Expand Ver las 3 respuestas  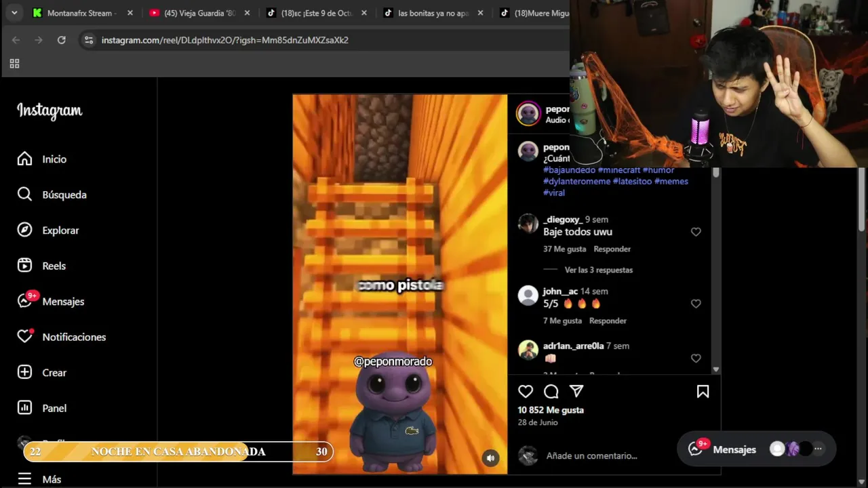599,270
